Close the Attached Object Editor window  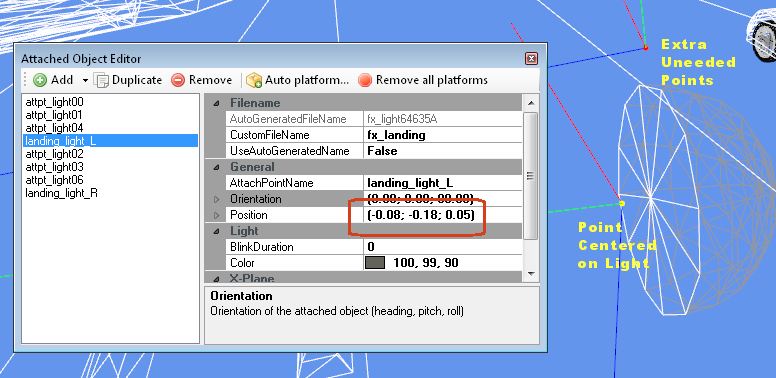click(531, 59)
